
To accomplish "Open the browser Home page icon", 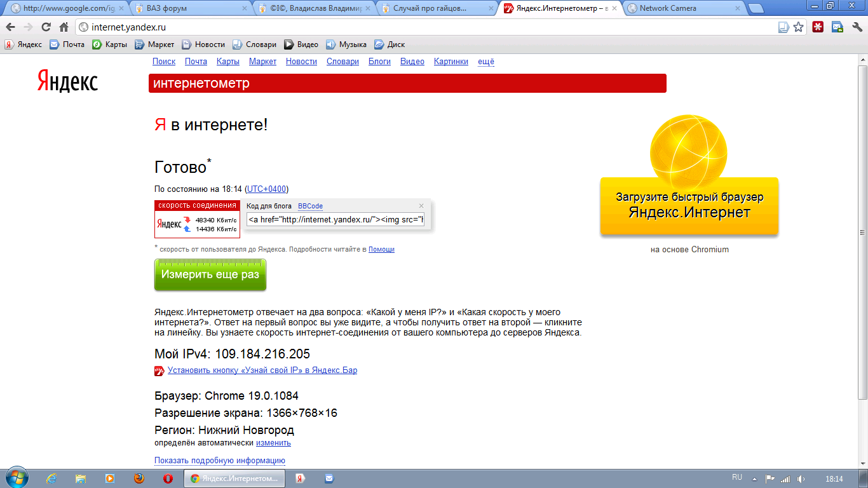I will (64, 27).
